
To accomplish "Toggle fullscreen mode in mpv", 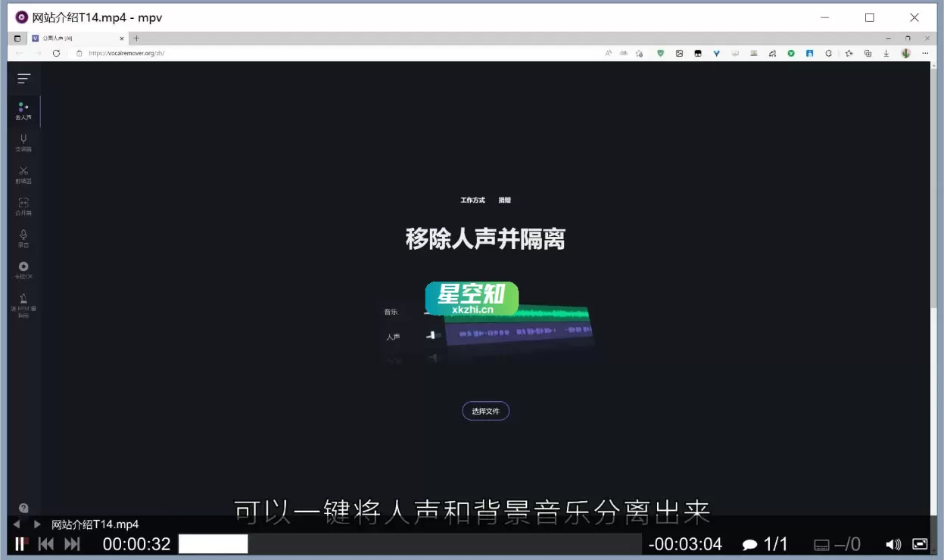I will coord(921,543).
